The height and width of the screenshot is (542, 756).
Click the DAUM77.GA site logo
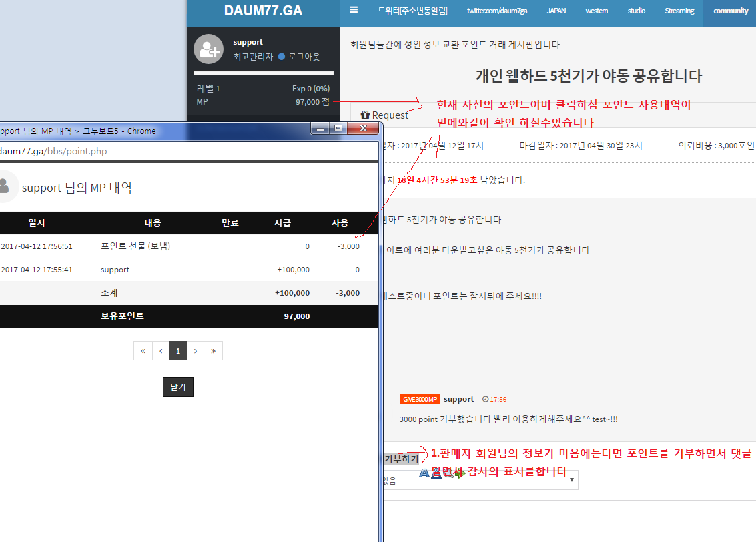pyautogui.click(x=264, y=11)
